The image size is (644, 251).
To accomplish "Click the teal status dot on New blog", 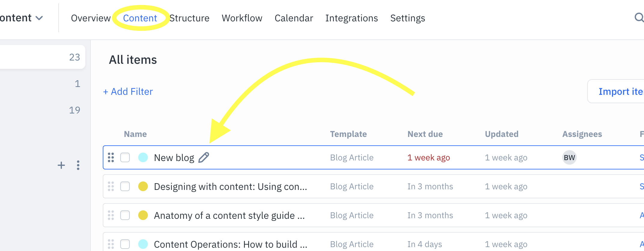I will 143,157.
